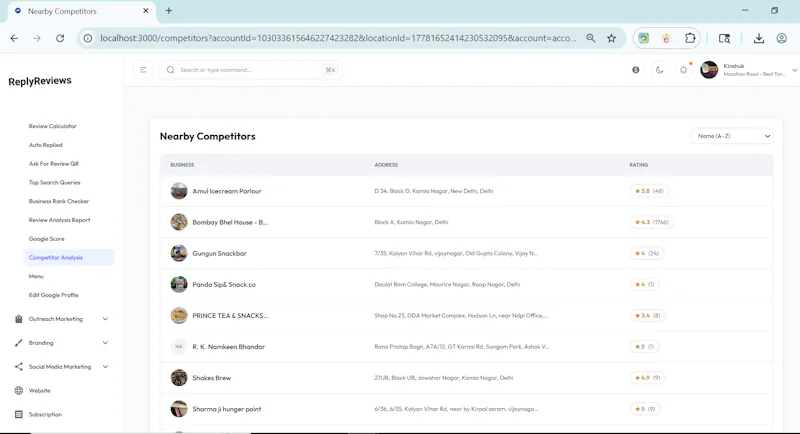
Task: Open Ask For Review QR
Action: (54, 164)
